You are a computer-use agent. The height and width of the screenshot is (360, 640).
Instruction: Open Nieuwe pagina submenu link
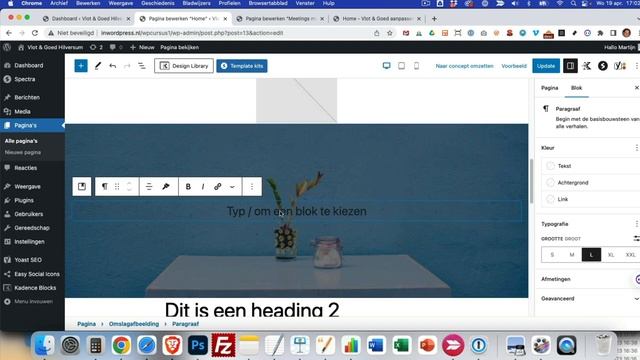pyautogui.click(x=23, y=152)
